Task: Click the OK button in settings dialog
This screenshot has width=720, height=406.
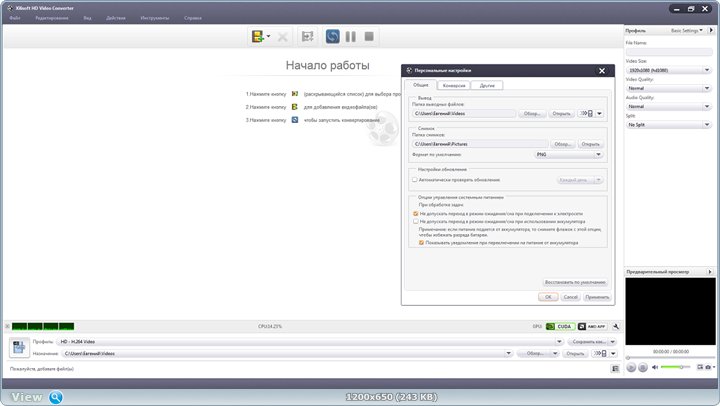Action: click(548, 297)
